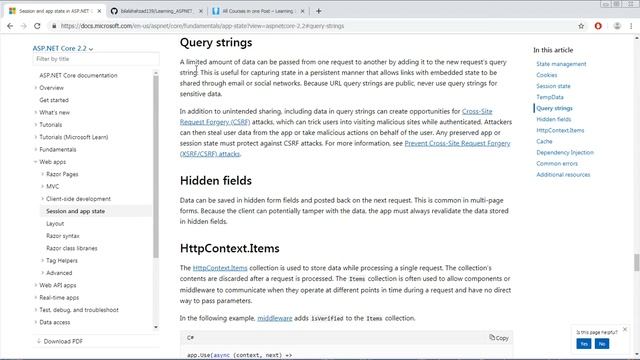Viewport: 640px width, 360px height.
Task: Switch to the All Courses in one Post tab
Action: pyautogui.click(x=258, y=11)
